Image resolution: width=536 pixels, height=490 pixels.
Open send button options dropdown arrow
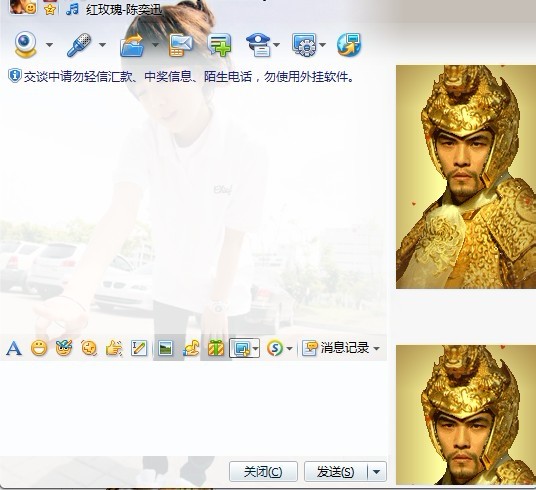[x=377, y=472]
